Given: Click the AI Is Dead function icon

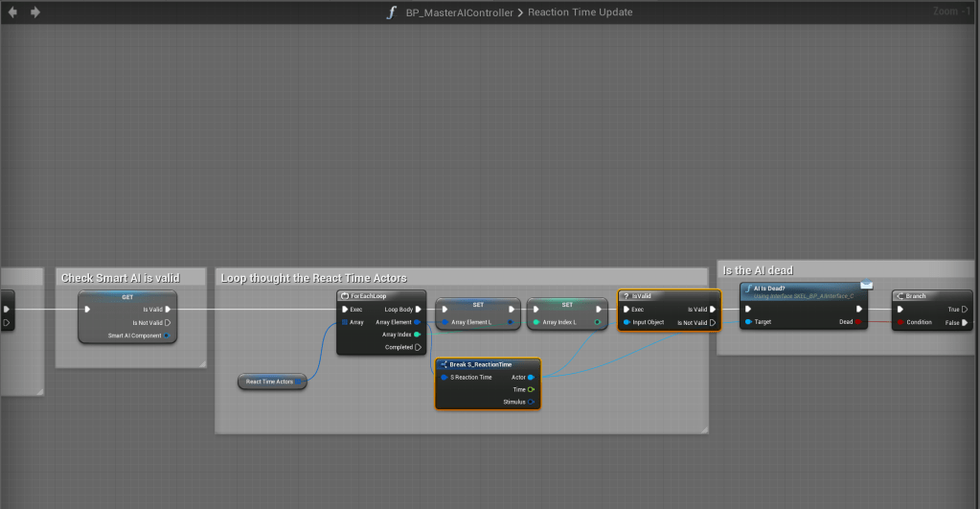Looking at the screenshot, I should (x=747, y=289).
